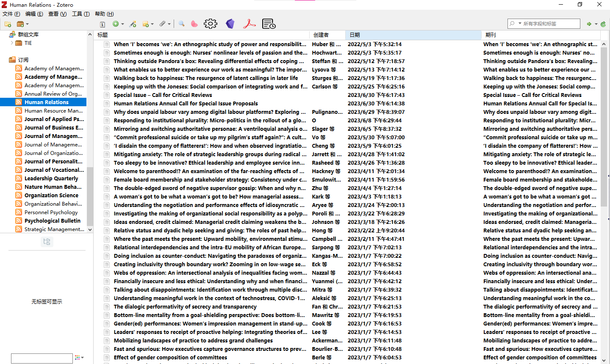610x364 pixels.
Task: Open the New Note dropdown arrow
Action: 152,24
